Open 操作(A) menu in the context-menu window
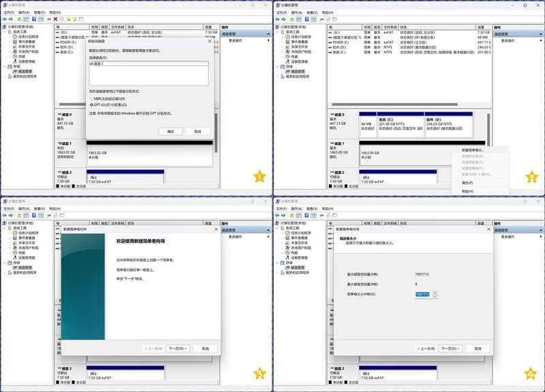Image resolution: width=545 pixels, height=392 pixels. click(x=296, y=12)
